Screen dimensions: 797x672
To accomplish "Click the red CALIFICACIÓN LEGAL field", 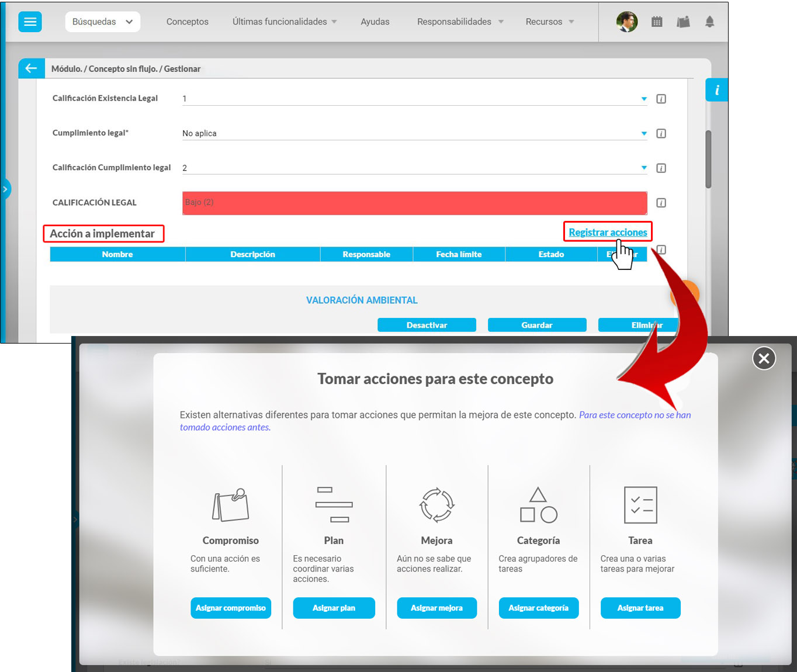I will coord(414,203).
